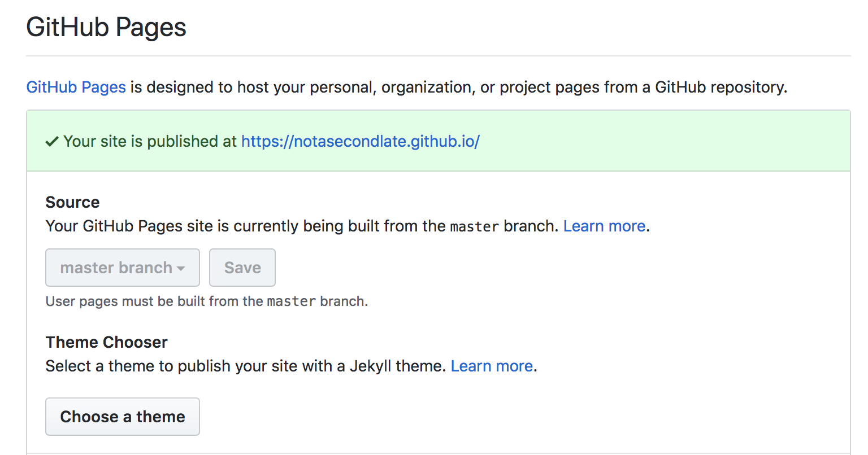Visit the published site notasecondlate.github.io link
The height and width of the screenshot is (455, 868).
[x=361, y=141]
